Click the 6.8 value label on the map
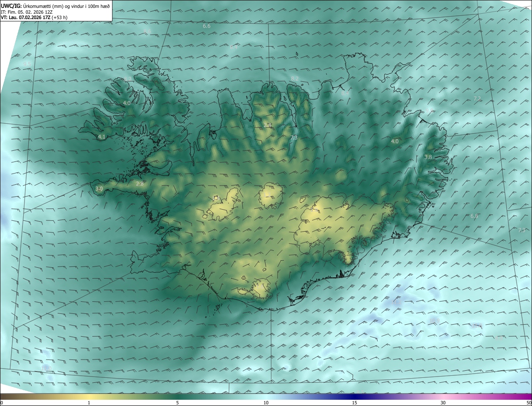Viewport: 532px width, 406px height. pyautogui.click(x=474, y=216)
